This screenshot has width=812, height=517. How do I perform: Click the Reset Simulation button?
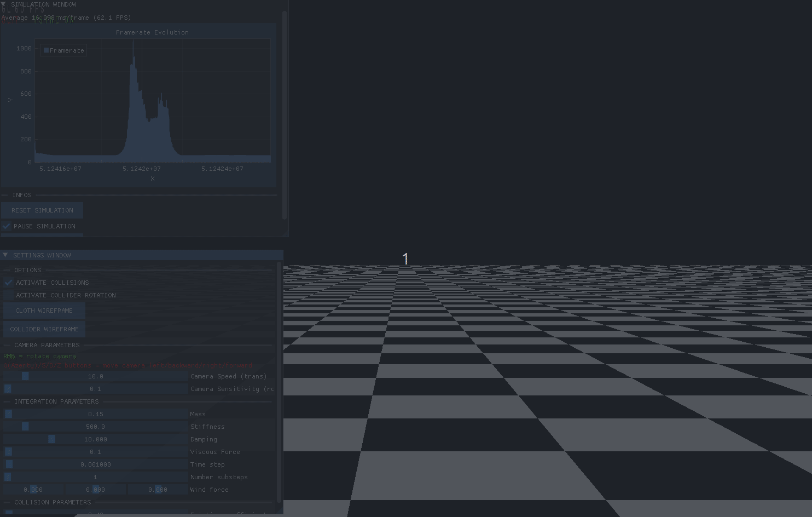[x=42, y=210]
